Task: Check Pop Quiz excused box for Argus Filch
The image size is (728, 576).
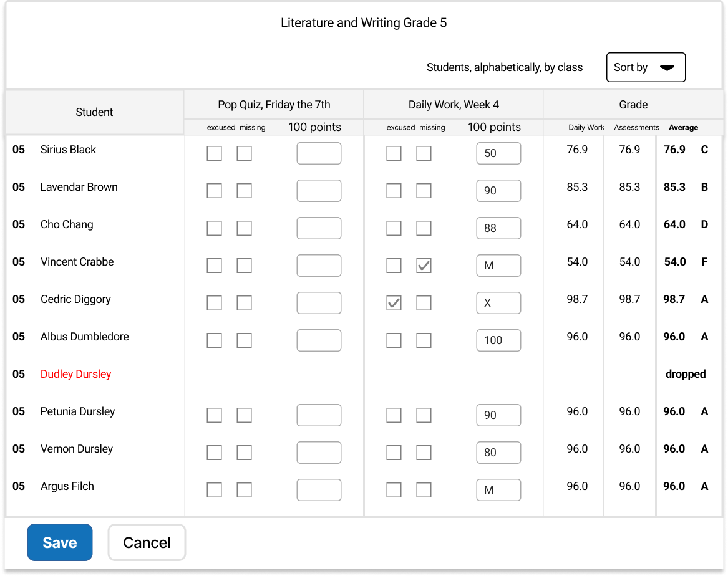Action: click(214, 490)
